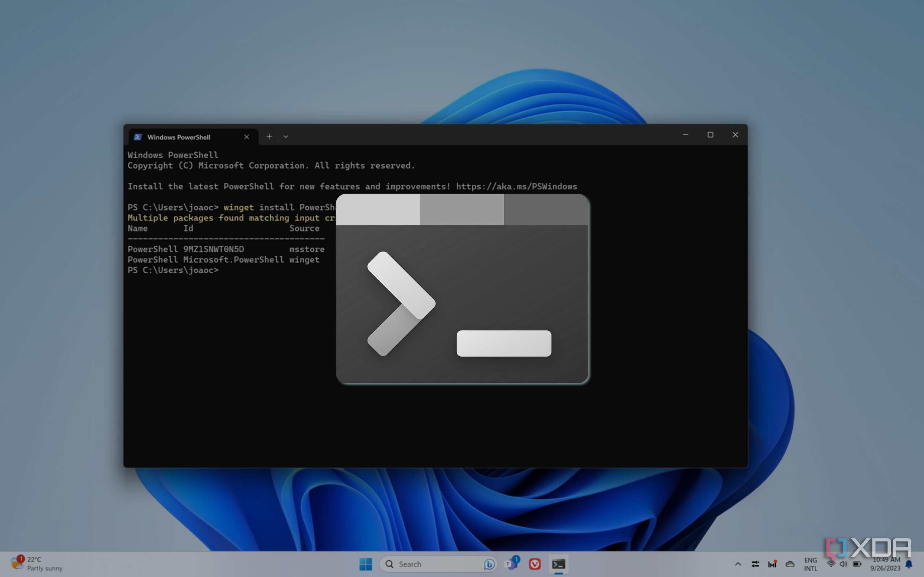Open the OneDrive cloud tray icon
The height and width of the screenshot is (577, 924).
(x=790, y=564)
